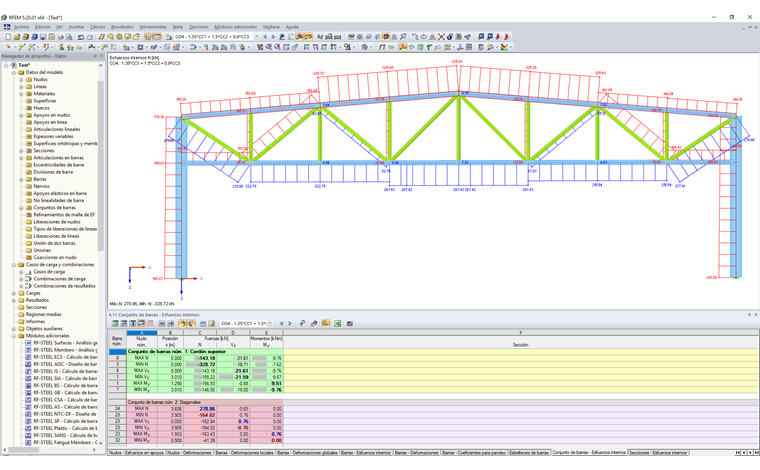Switch to the Esbelteces de barras tab

pyautogui.click(x=529, y=453)
